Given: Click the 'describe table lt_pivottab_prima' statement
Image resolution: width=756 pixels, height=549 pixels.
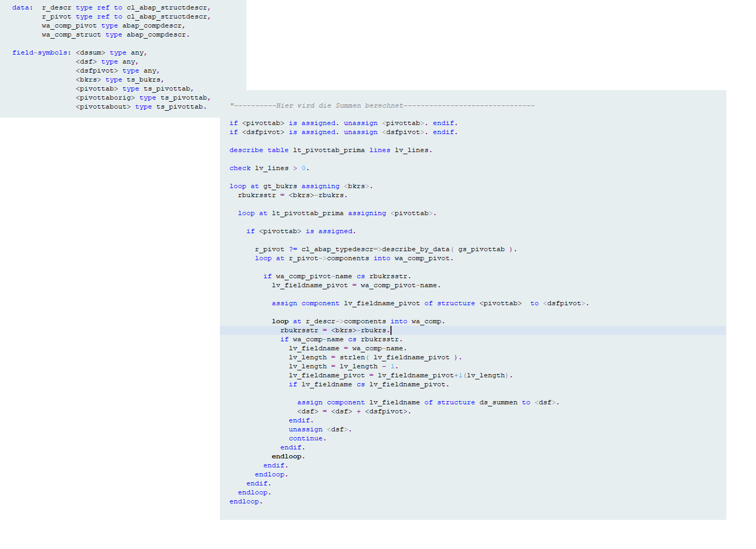Looking at the screenshot, I should 330,150.
